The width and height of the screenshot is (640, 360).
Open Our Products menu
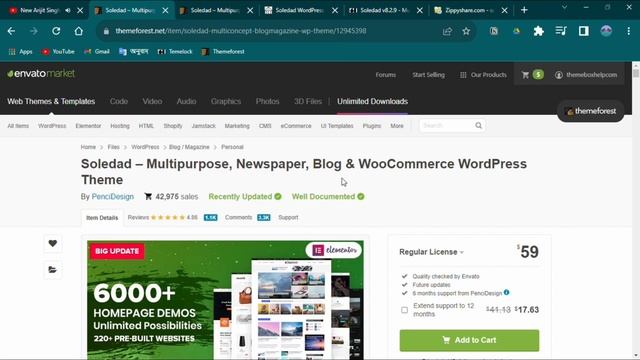(483, 75)
